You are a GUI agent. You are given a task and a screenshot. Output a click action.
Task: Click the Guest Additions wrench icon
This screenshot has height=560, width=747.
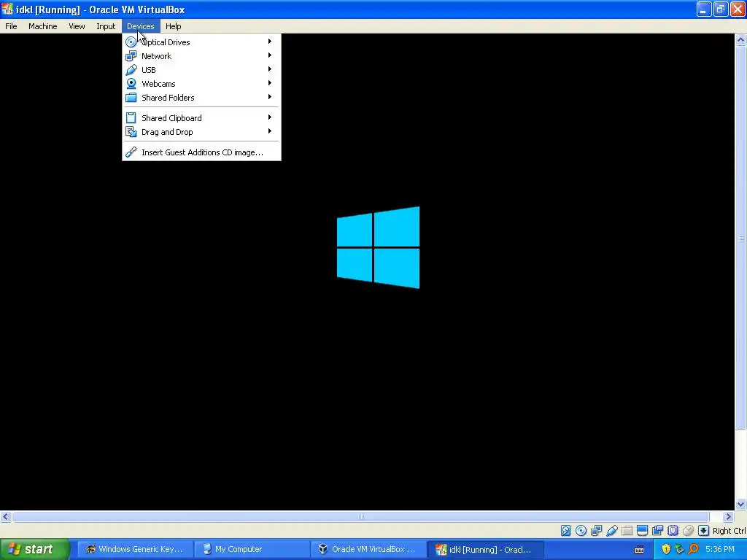pos(131,152)
